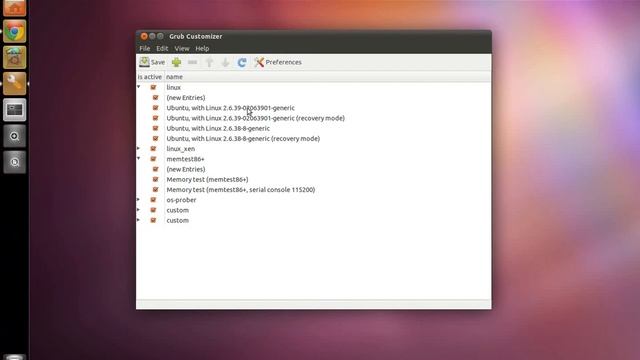
Task: Launch Google Chrome from the launcher
Action: click(15, 31)
